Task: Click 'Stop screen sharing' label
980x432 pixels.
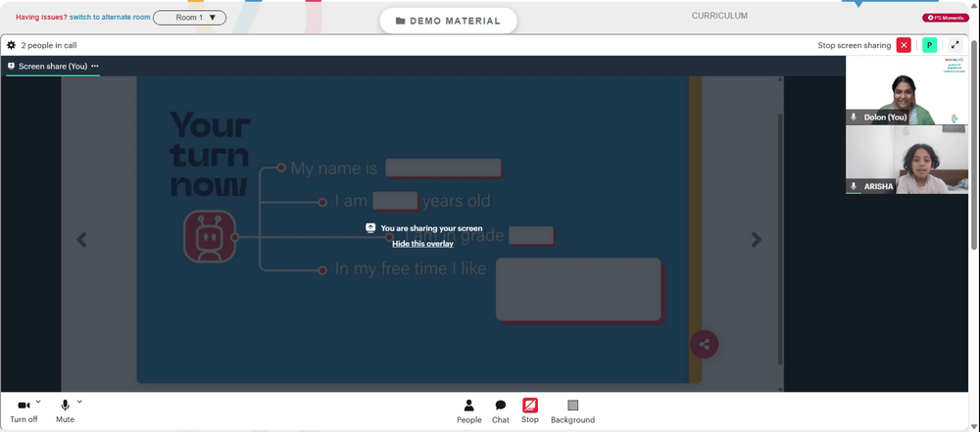Action: point(855,45)
